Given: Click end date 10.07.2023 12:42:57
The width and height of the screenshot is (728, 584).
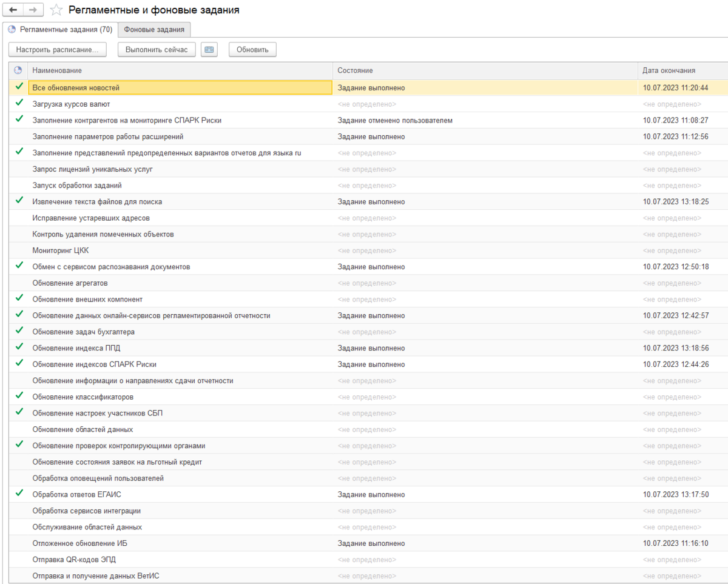Looking at the screenshot, I should coord(676,315).
